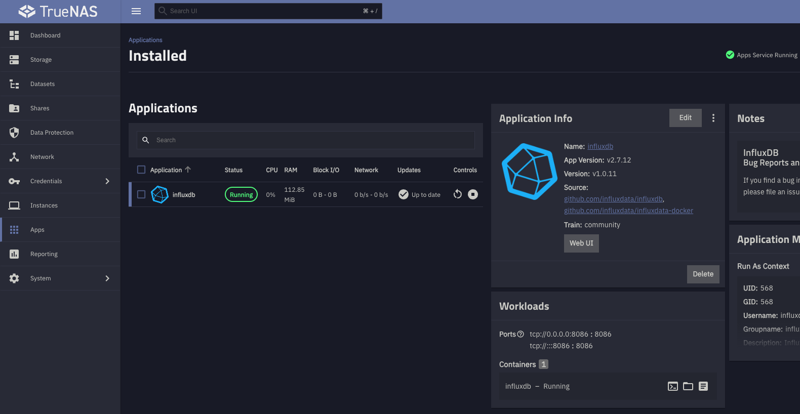Click the Web UI button

click(x=581, y=243)
